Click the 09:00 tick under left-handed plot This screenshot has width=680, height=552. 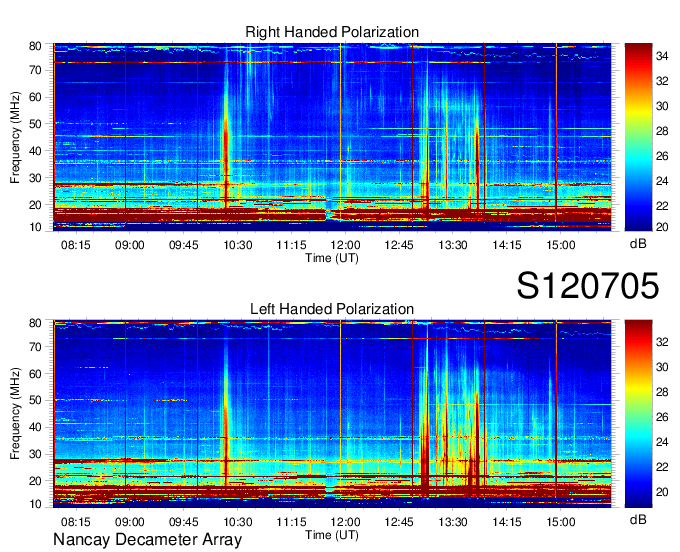coord(130,522)
